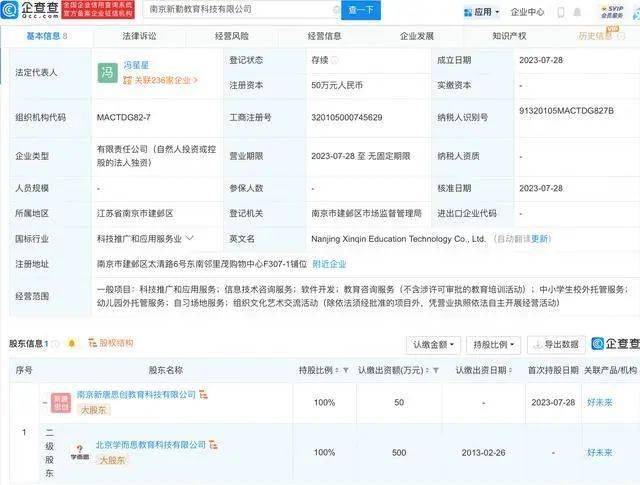This screenshot has width=640, height=485.
Task: Switch to the 基本信息 tab
Action: 46,36
